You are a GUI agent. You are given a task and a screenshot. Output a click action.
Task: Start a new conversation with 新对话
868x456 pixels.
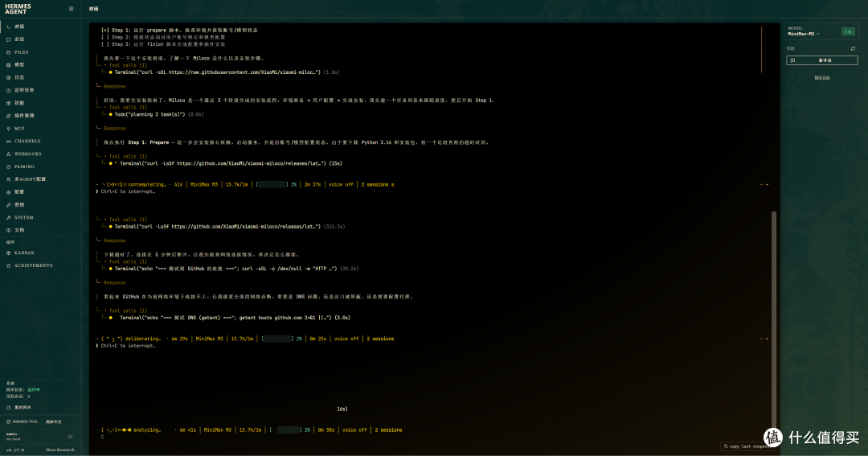click(822, 60)
